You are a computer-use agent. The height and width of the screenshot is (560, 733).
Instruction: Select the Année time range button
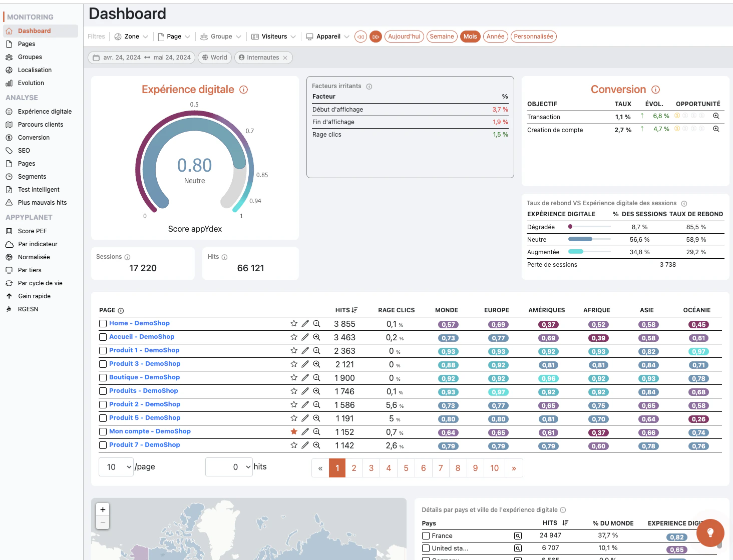(495, 37)
